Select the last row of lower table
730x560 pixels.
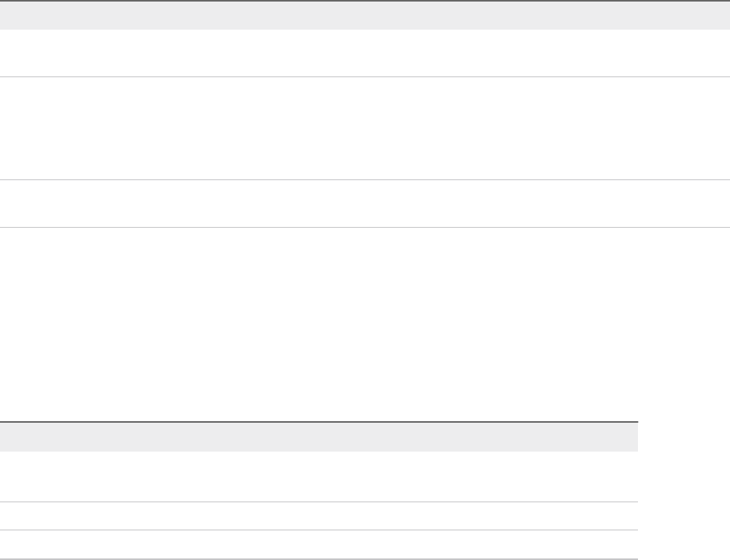(319, 544)
